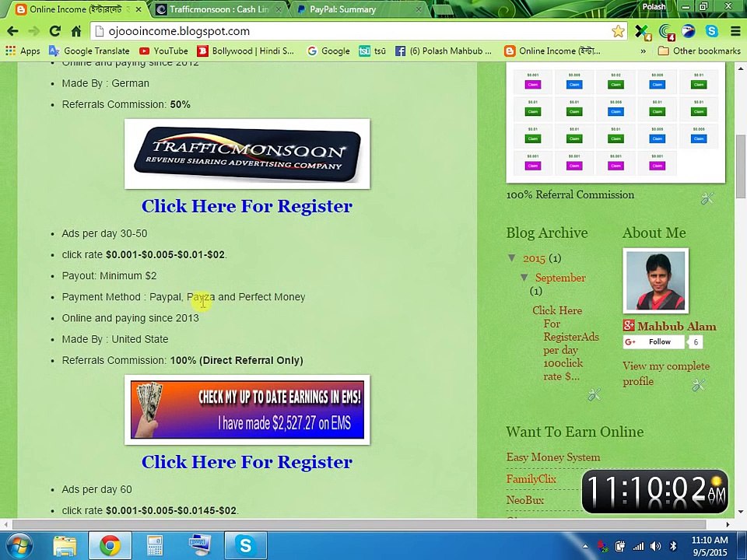This screenshot has width=747, height=560.
Task: Open View my complete profile link
Action: 666,373
